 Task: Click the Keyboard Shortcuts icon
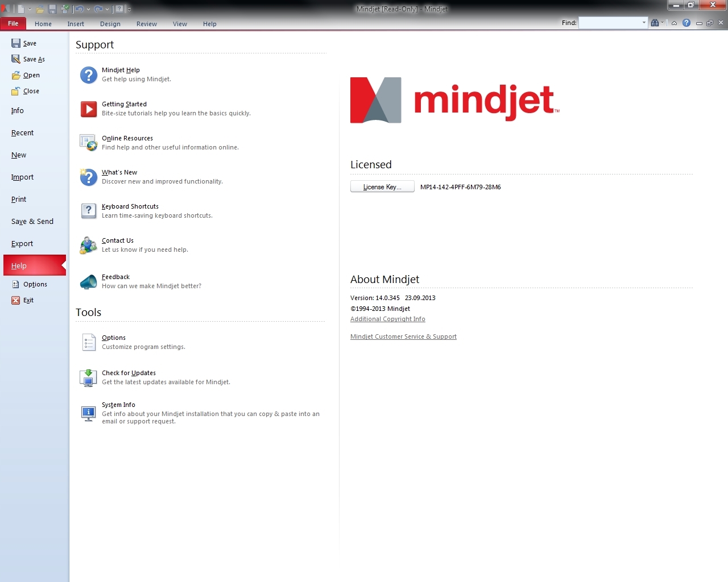coord(89,211)
